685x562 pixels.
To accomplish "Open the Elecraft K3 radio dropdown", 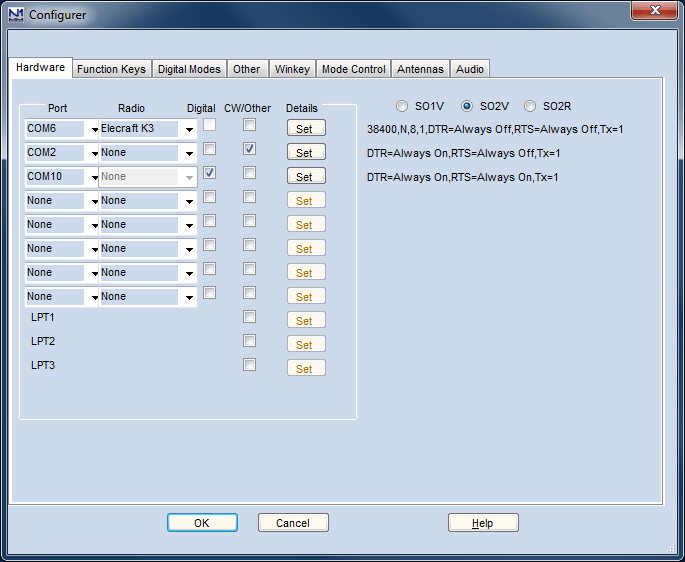I will point(189,129).
